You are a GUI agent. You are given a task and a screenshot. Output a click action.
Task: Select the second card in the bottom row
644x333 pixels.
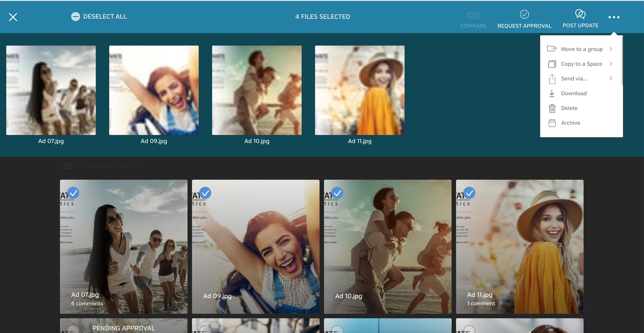tap(205, 329)
